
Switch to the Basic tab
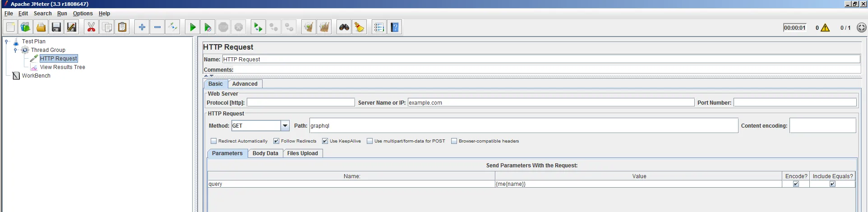tap(216, 84)
